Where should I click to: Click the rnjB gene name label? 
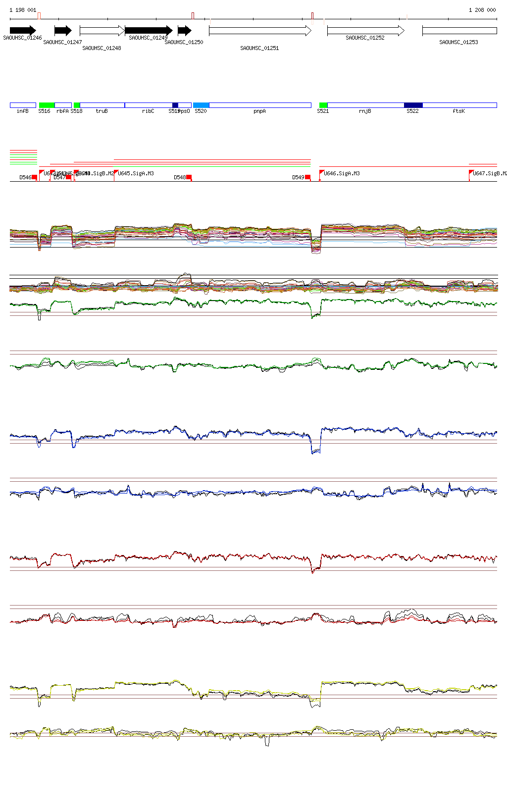[x=365, y=111]
